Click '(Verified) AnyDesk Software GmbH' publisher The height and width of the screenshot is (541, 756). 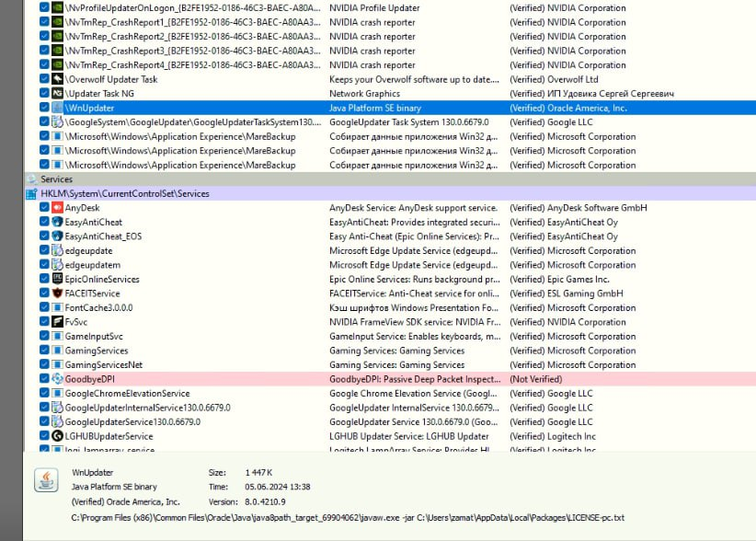point(578,208)
